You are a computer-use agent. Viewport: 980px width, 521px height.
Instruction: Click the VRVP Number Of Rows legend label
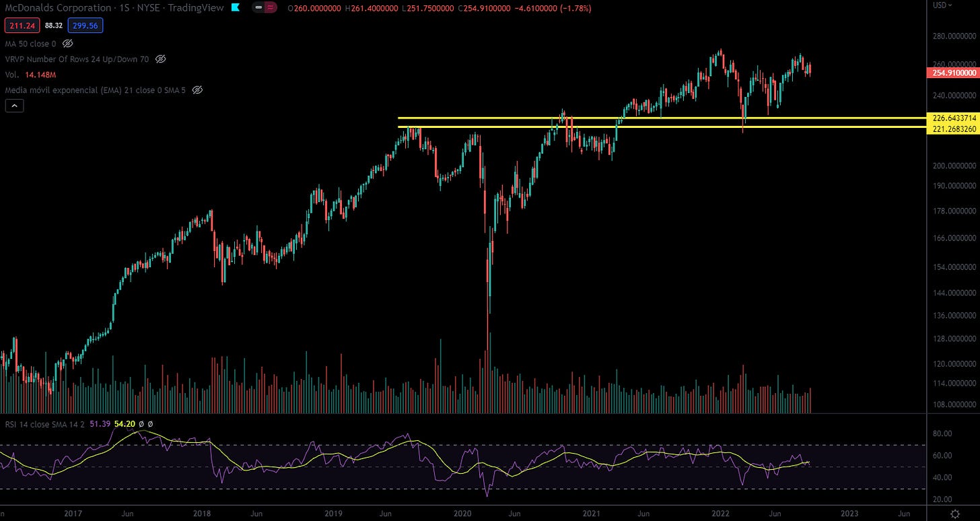[77, 59]
